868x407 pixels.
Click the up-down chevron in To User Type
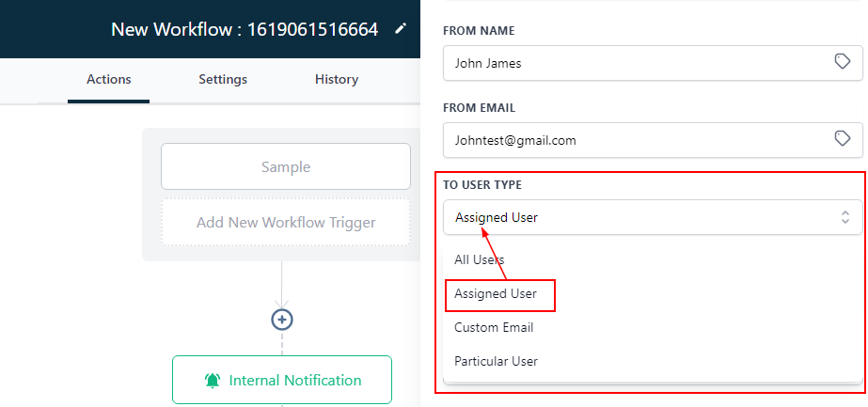pyautogui.click(x=844, y=217)
